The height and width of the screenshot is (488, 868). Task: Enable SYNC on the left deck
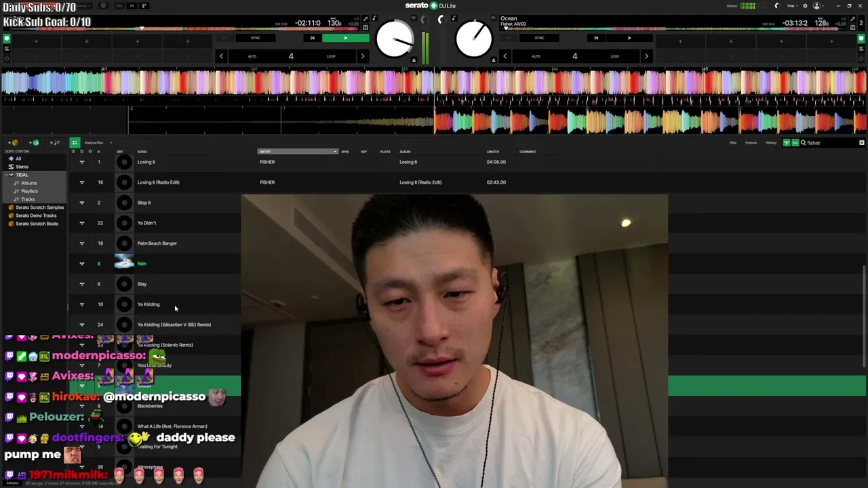pyautogui.click(x=256, y=38)
